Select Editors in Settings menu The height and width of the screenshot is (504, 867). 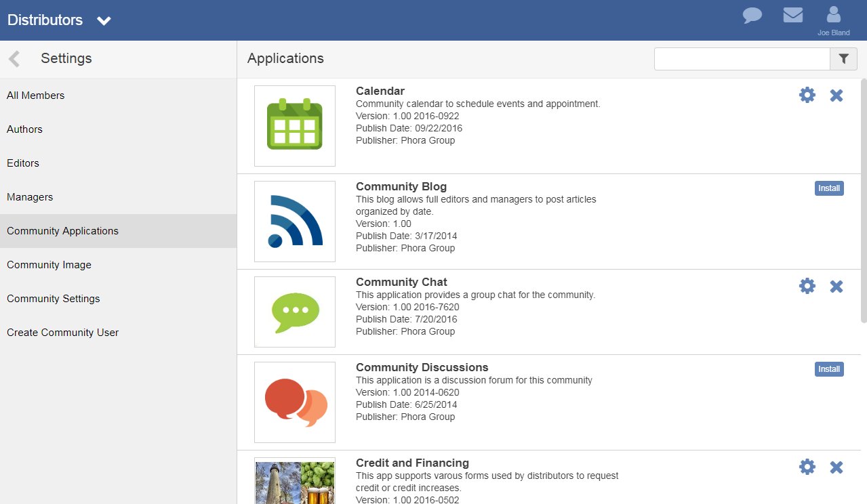[x=119, y=163]
